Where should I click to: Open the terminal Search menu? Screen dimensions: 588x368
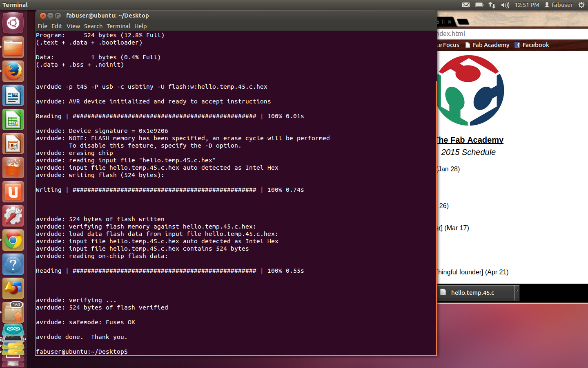tap(93, 26)
